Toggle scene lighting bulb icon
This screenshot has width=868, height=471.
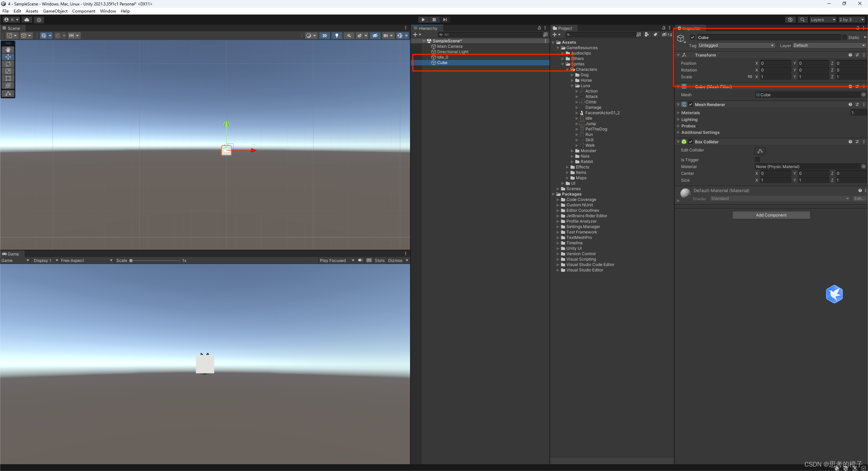tap(336, 36)
